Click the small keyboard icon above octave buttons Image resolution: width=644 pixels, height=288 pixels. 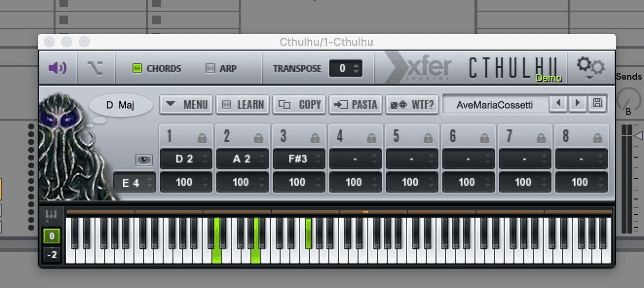click(51, 214)
